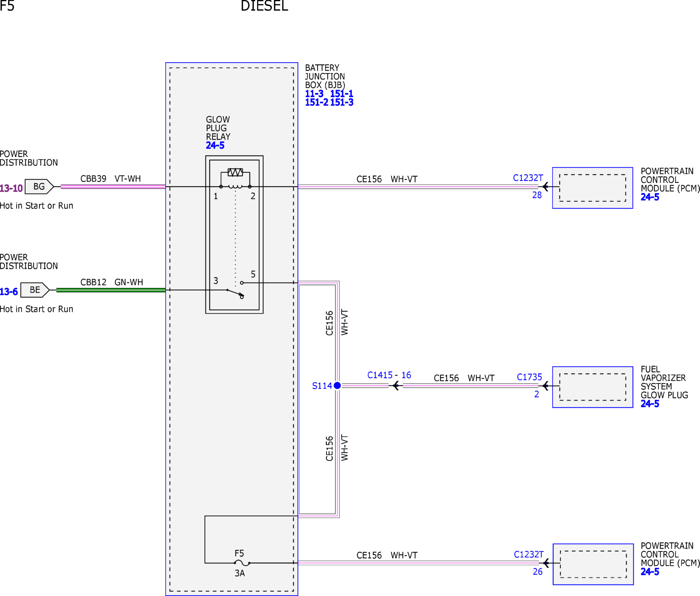Open the 13-10 power distribution page link
The width and height of the screenshot is (700, 596).
click(11, 188)
